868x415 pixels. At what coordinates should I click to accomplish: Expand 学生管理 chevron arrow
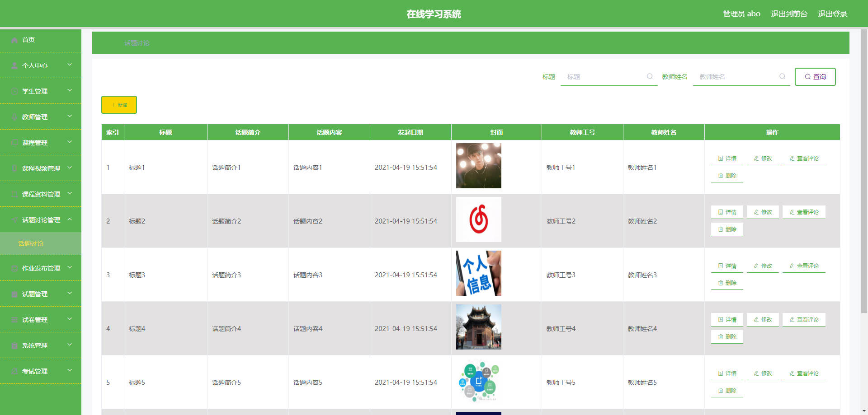click(70, 91)
